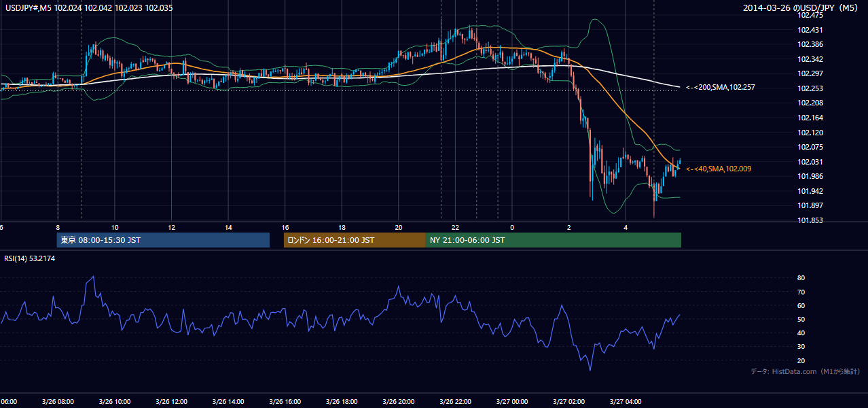Click the 101.942 price axis label
868x408 pixels.
tap(810, 191)
